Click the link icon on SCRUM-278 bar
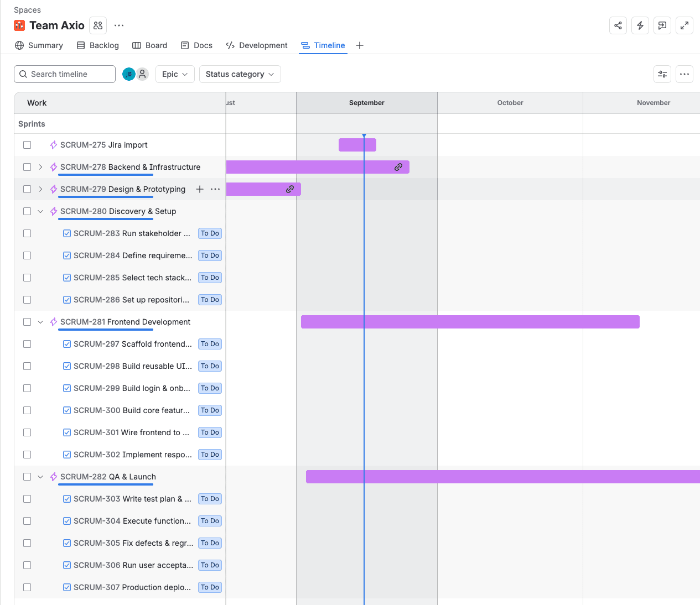The height and width of the screenshot is (605, 700). pos(398,167)
